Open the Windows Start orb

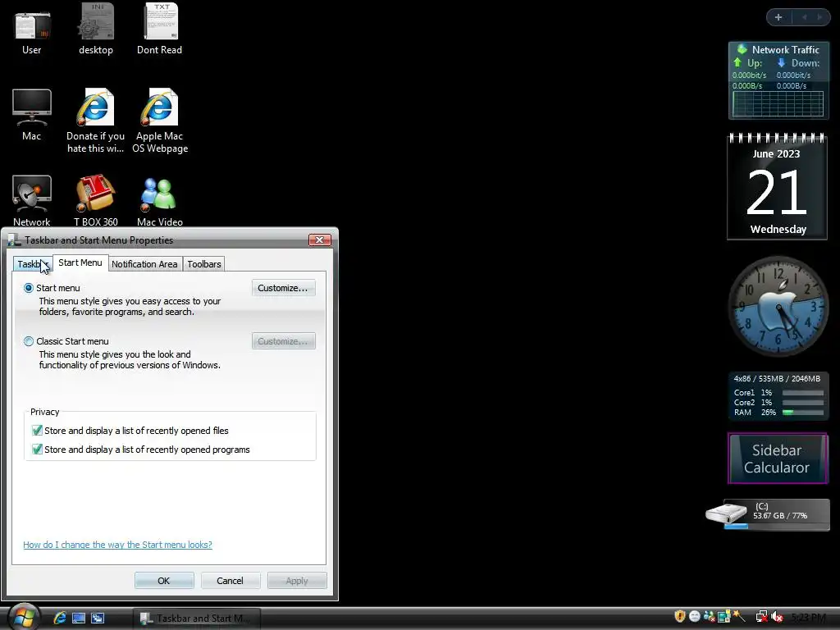coord(24,617)
